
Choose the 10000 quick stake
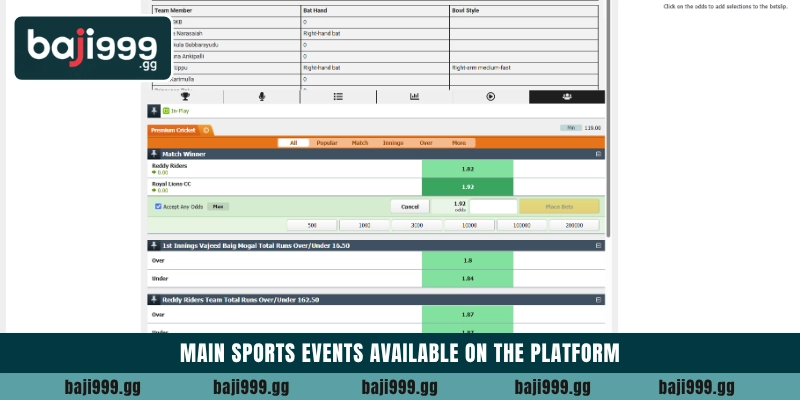coord(469,225)
